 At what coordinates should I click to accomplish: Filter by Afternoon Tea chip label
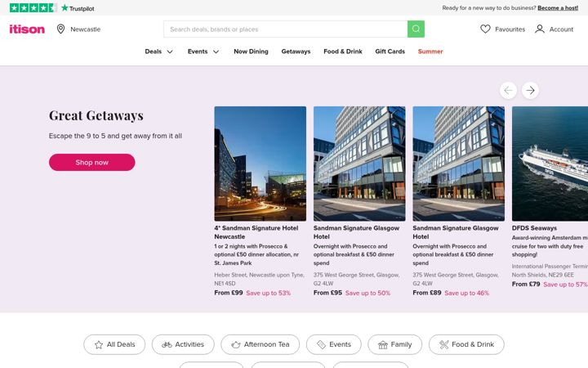click(x=266, y=344)
